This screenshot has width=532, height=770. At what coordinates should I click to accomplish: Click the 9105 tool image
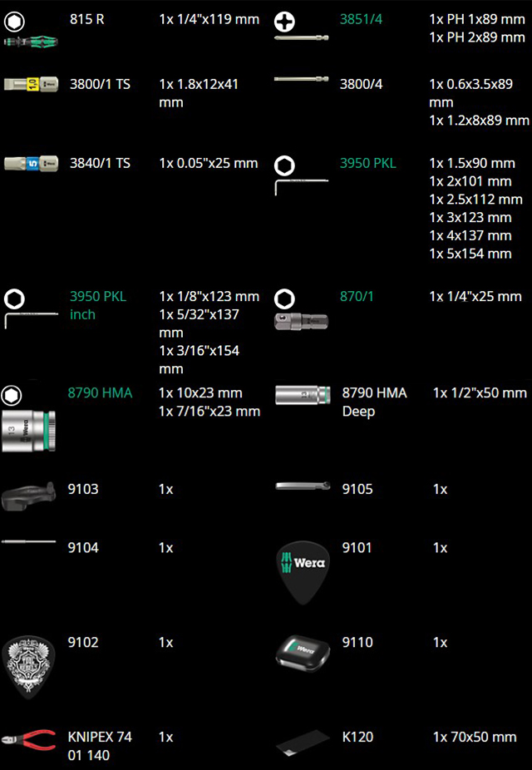(303, 486)
